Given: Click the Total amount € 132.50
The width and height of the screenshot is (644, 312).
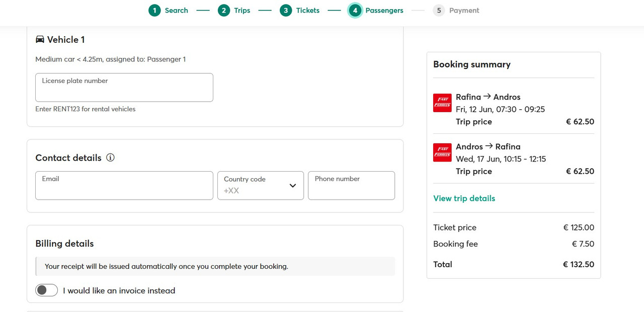Looking at the screenshot, I should (578, 264).
